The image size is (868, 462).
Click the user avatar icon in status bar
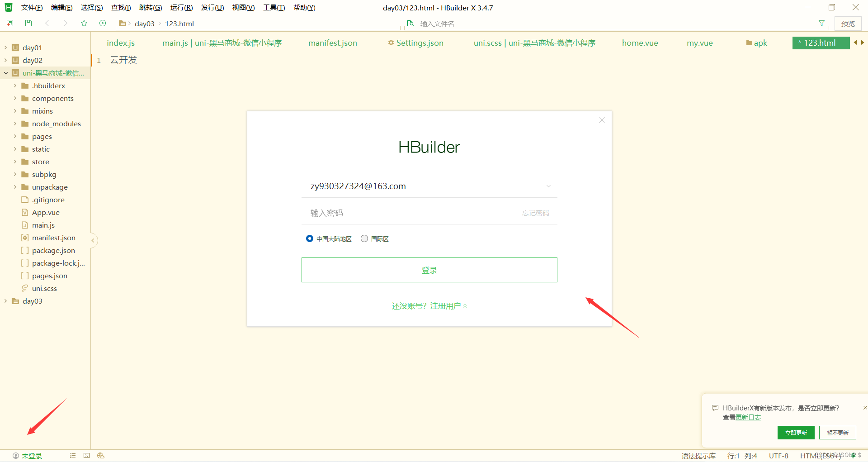16,456
